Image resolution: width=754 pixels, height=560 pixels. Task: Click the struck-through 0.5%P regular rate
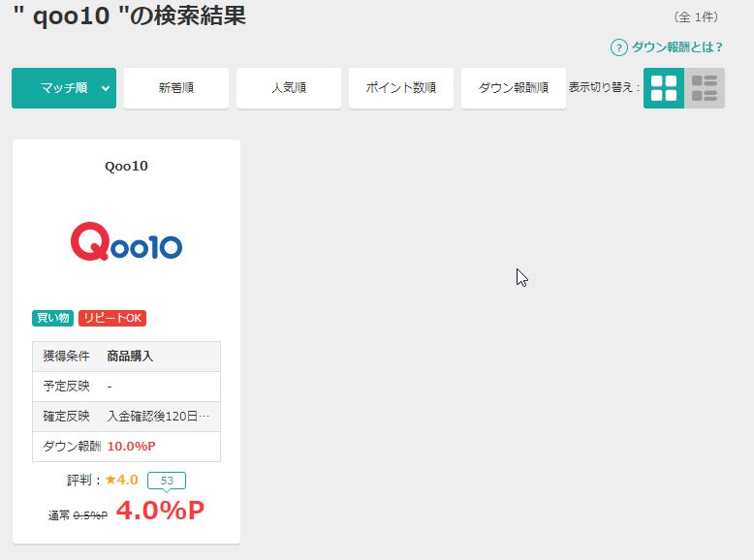click(90, 515)
